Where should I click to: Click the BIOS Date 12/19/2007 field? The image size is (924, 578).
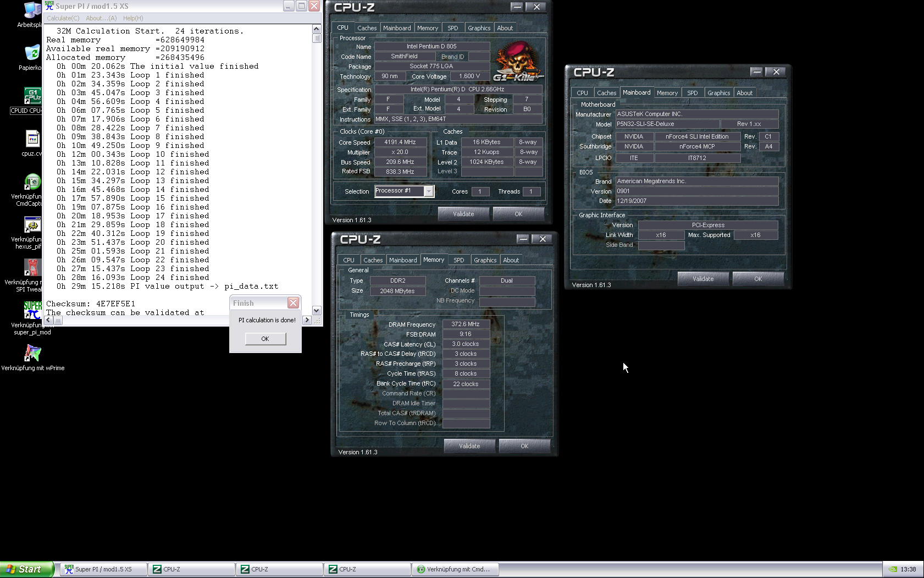coord(697,201)
